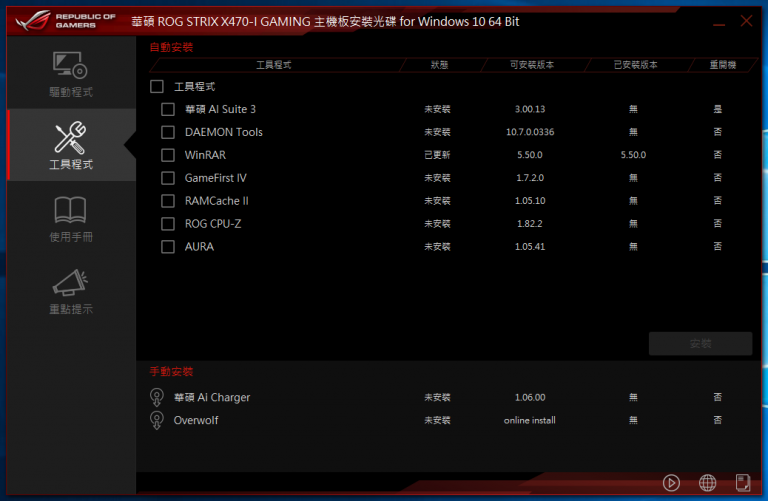
Task: Check the ROG CPU-Z checkbox
Action: (168, 224)
